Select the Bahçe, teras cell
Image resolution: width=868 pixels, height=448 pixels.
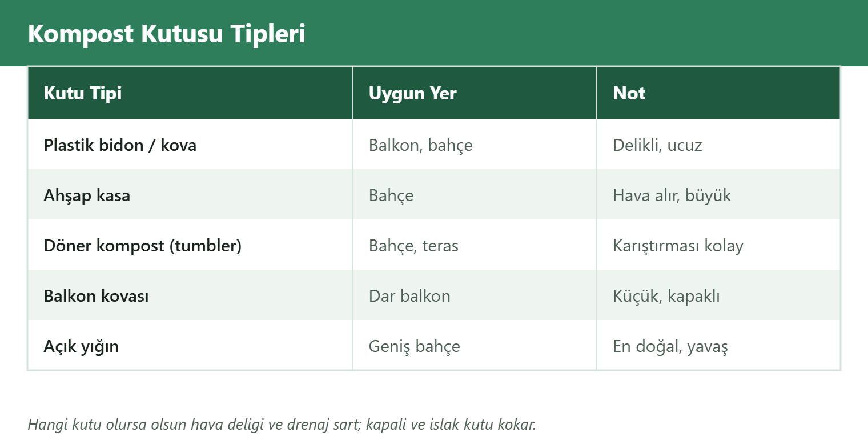[x=475, y=245]
